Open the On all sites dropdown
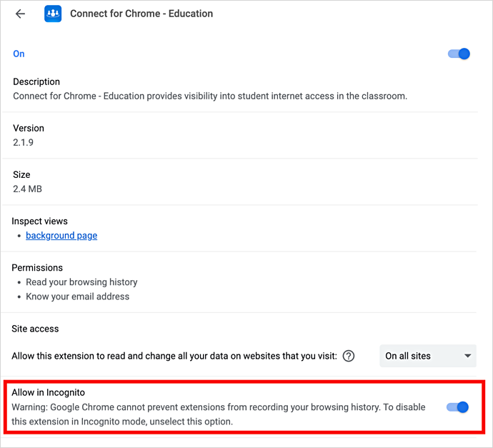Screen dimensions: 493x448 coord(428,356)
